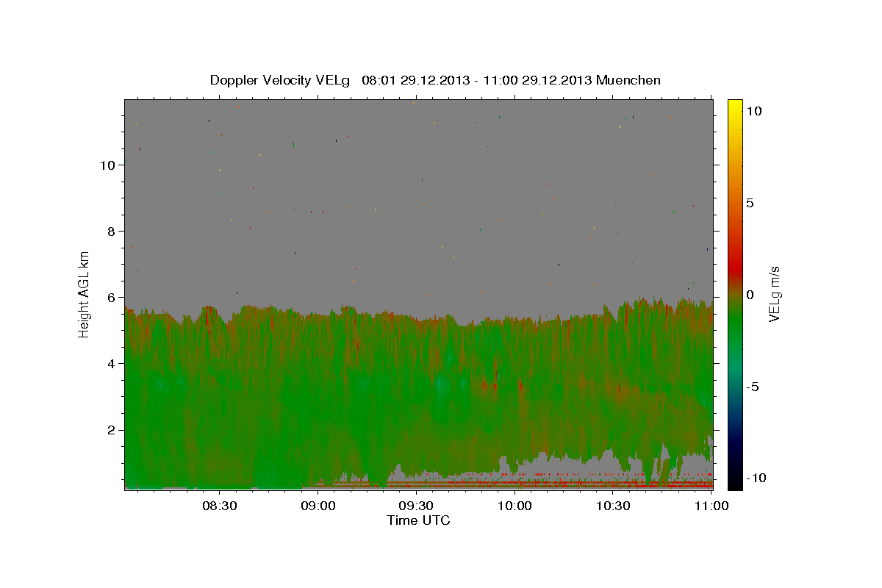Click the height axis label '8'
The height and width of the screenshot is (588, 882).
(x=112, y=232)
